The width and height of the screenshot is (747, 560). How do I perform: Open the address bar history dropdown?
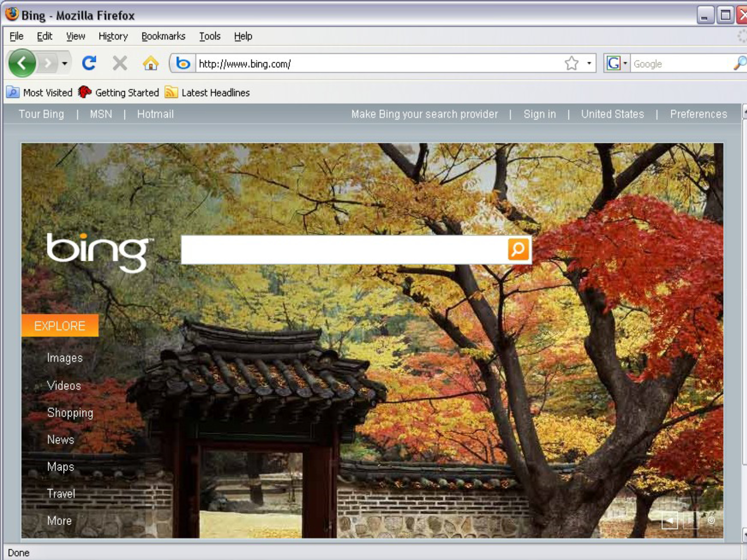(589, 63)
